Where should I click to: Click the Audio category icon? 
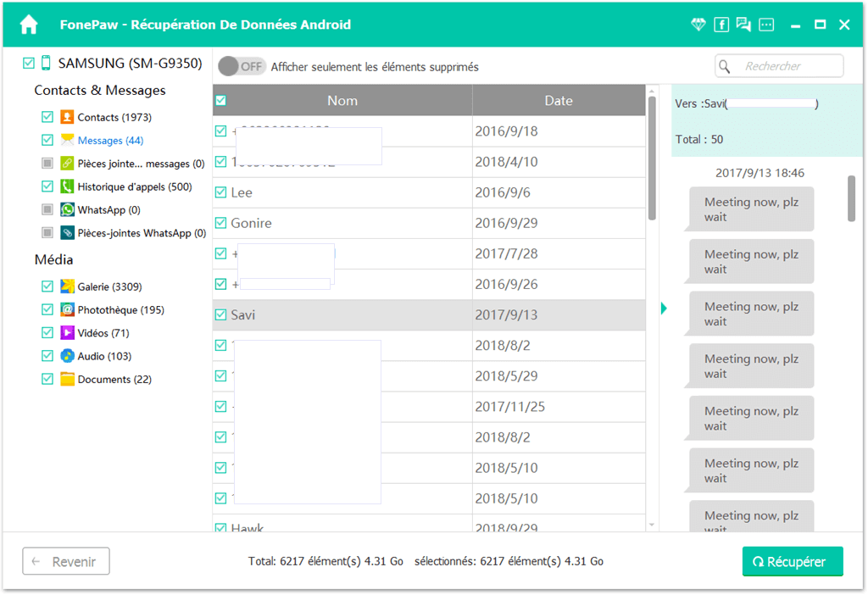(x=67, y=356)
